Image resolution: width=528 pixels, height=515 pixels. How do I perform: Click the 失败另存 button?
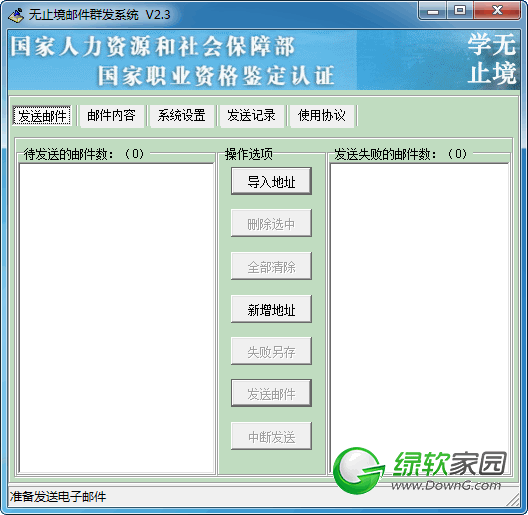tap(271, 352)
